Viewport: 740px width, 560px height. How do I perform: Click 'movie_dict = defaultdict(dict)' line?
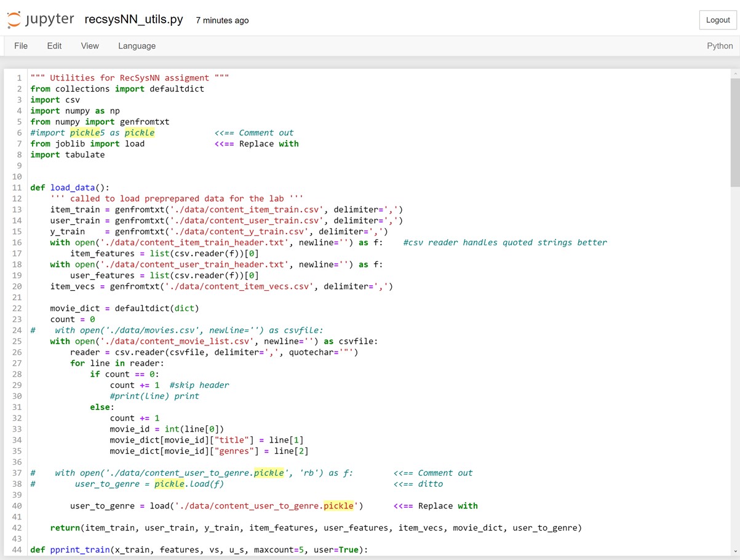click(124, 308)
